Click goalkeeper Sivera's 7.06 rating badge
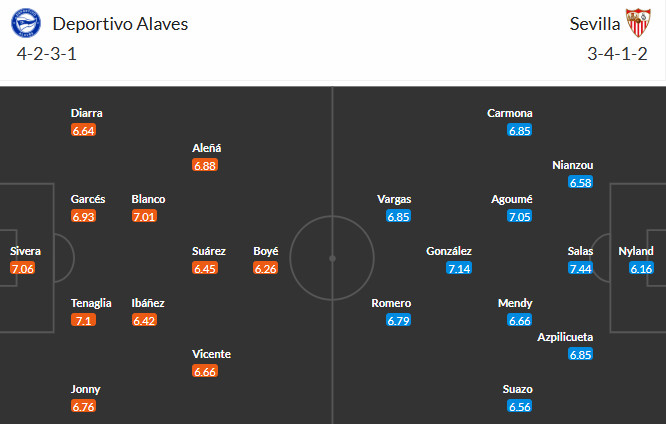This screenshot has height=424, width=666. point(23,268)
